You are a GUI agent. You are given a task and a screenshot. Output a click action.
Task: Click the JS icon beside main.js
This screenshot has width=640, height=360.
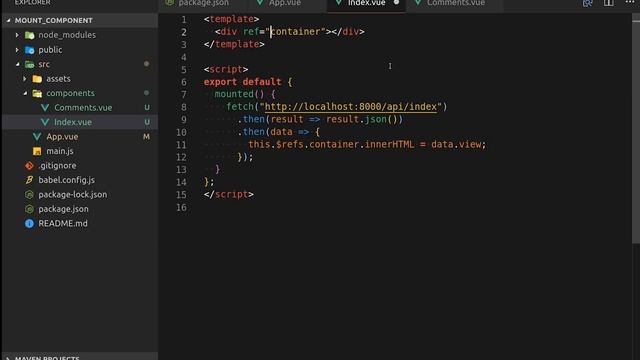point(37,151)
